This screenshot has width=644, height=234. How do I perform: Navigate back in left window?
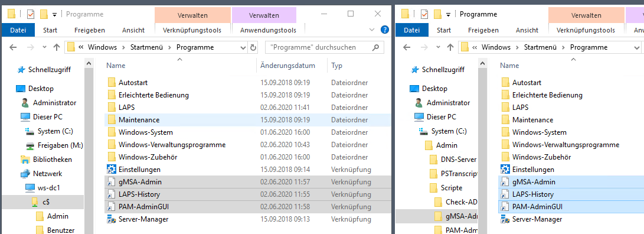point(13,47)
